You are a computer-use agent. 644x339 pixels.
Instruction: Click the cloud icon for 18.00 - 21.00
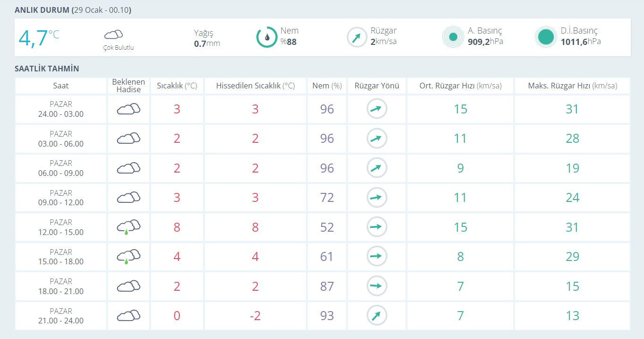[x=128, y=286]
